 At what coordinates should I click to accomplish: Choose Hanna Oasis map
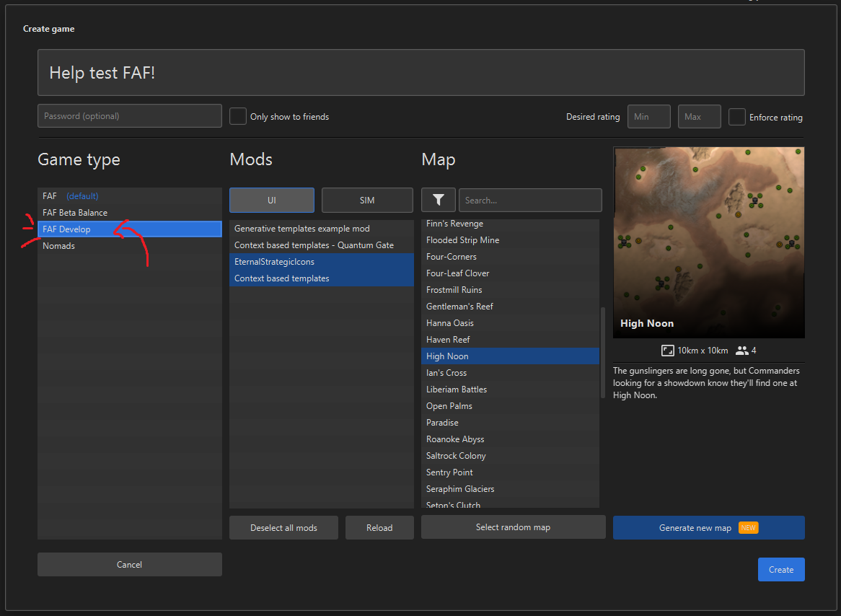510,323
